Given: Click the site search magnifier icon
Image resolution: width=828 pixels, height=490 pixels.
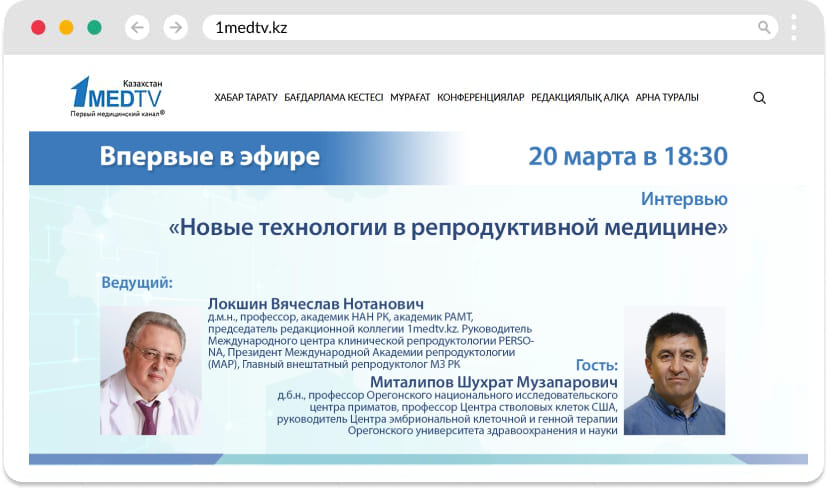Looking at the screenshot, I should coord(759,98).
